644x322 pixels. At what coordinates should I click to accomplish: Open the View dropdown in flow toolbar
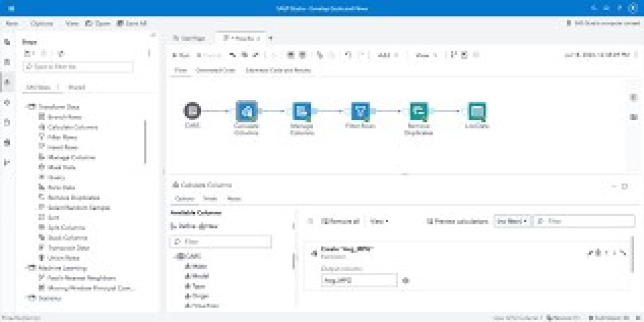point(426,55)
